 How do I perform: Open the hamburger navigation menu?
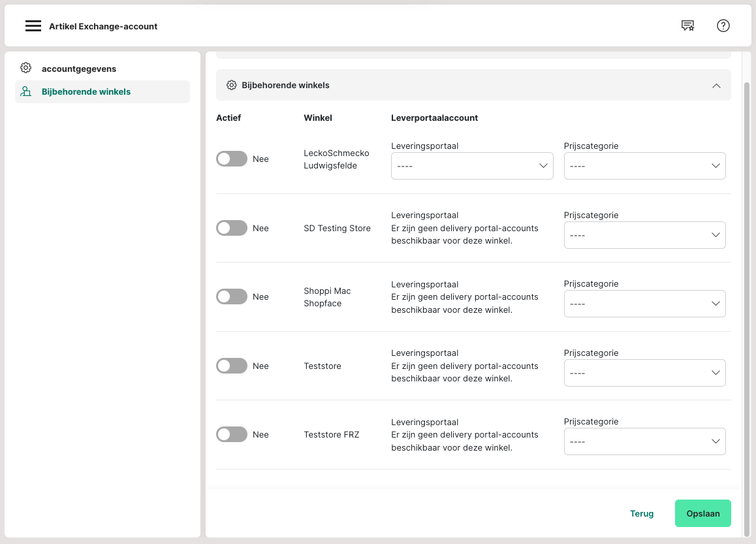[33, 26]
